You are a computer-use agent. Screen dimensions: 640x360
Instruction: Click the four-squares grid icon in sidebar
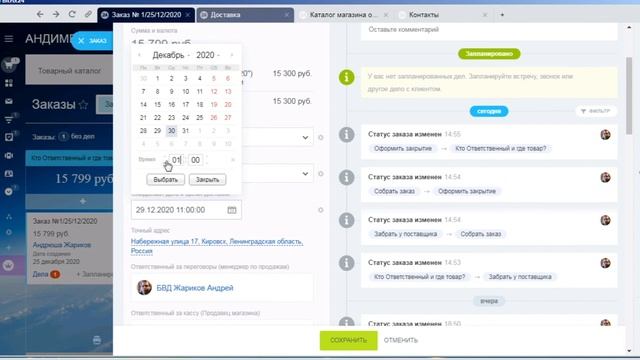(9, 83)
